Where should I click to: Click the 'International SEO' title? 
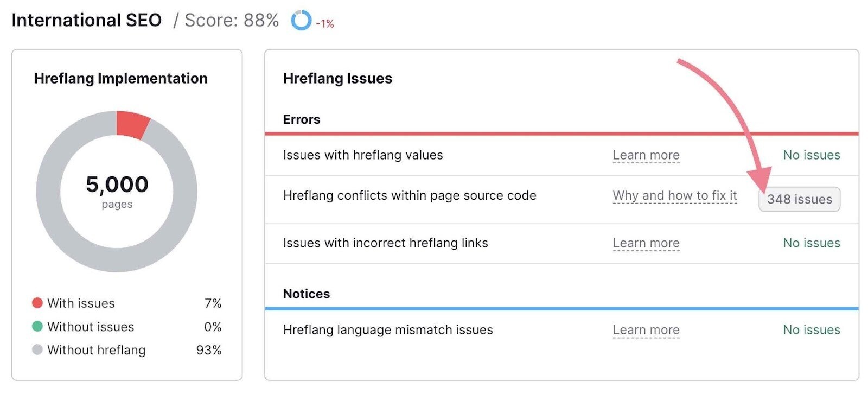(87, 20)
